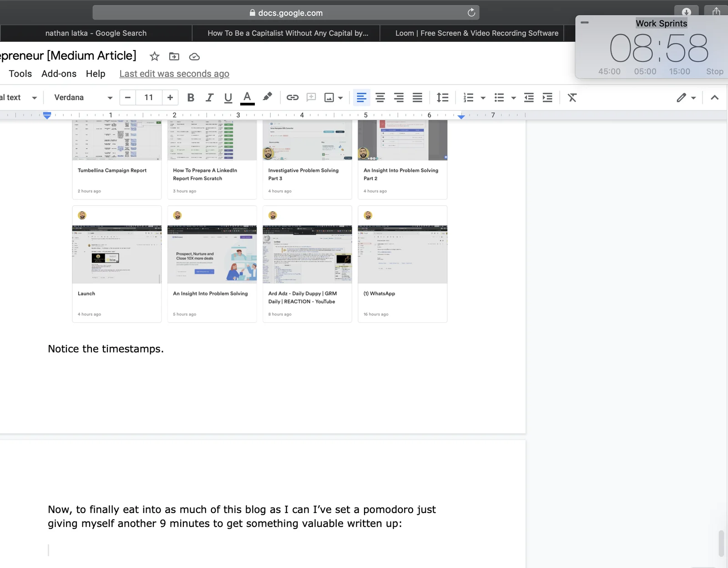Star the document title
The image size is (728, 568).
(155, 56)
